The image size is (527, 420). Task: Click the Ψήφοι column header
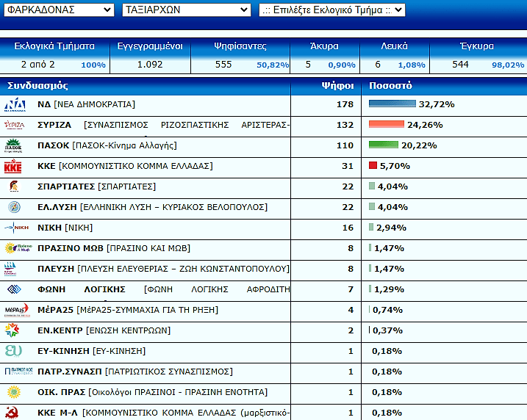tap(338, 85)
